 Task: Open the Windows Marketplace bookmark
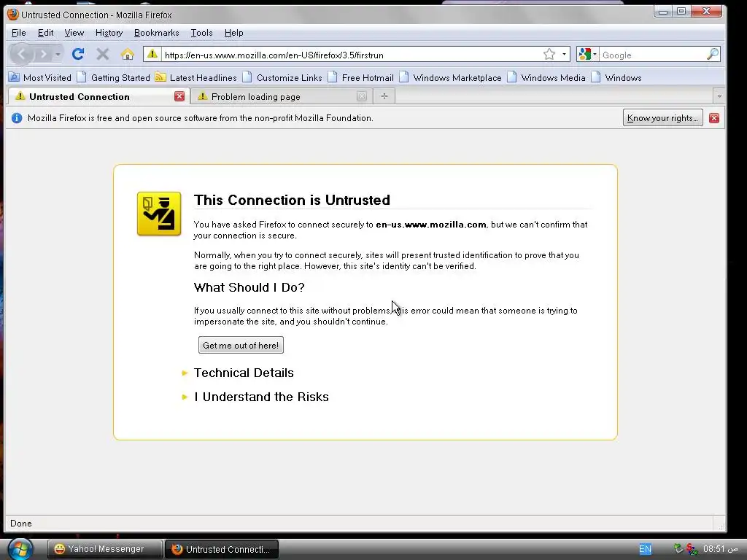click(450, 77)
